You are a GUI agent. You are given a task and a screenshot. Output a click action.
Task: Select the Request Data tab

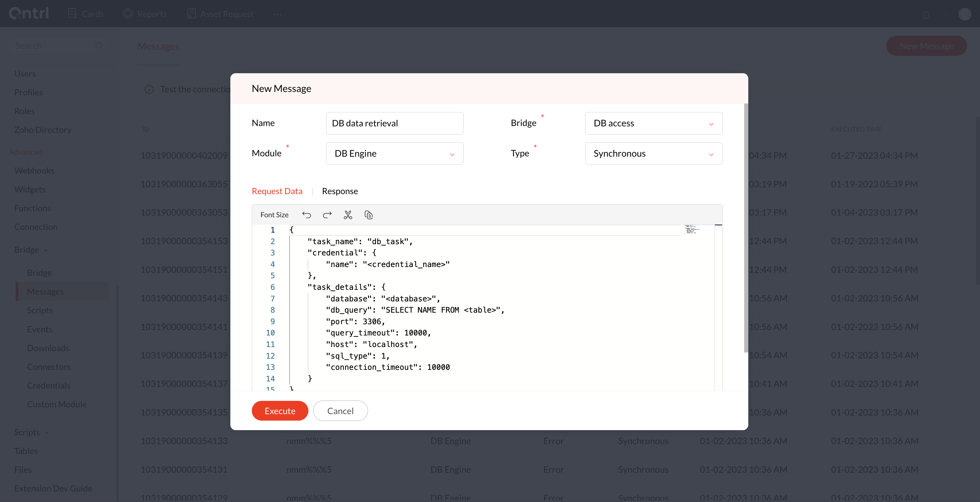coord(277,191)
